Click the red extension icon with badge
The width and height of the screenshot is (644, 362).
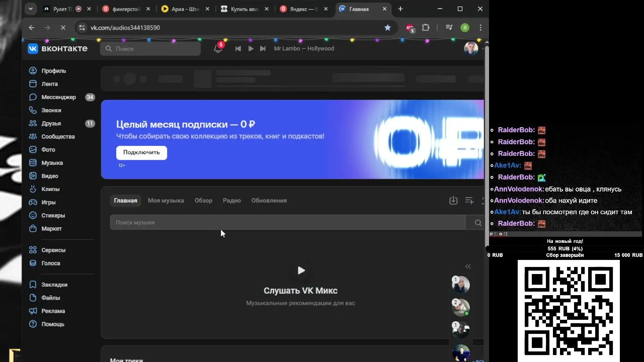coord(410,28)
